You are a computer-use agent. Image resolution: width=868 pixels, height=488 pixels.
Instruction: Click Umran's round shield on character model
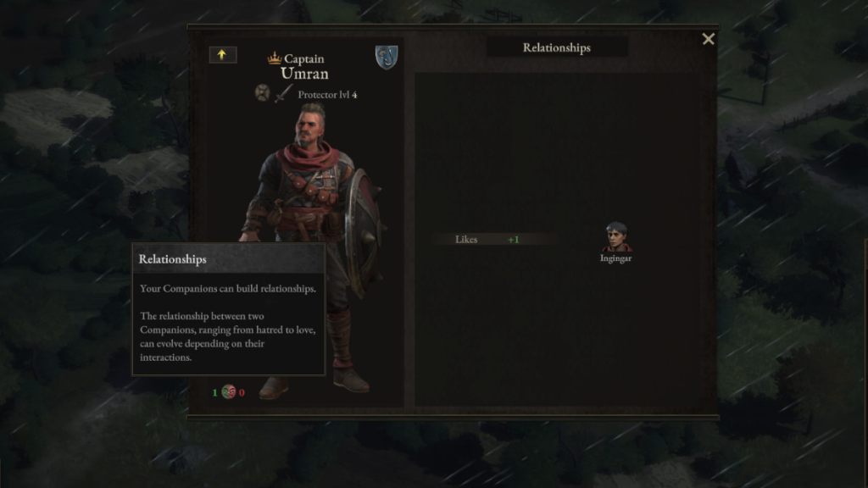coord(363,232)
